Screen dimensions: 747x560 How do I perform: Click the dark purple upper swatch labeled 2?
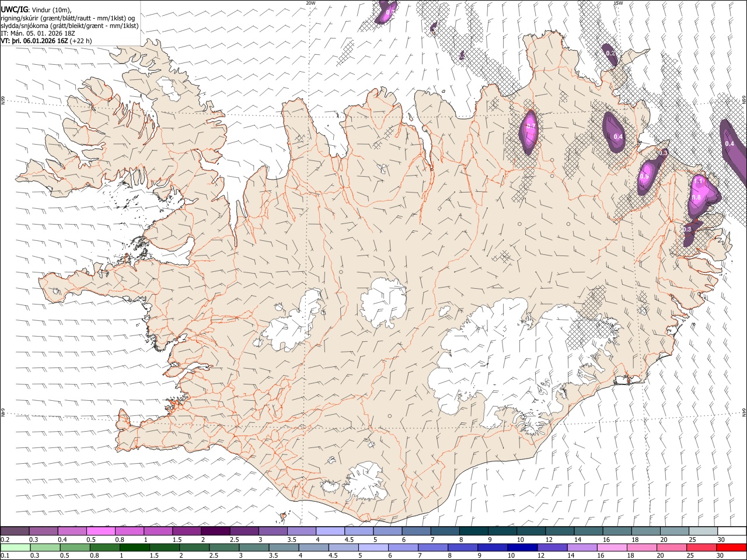[x=216, y=531]
